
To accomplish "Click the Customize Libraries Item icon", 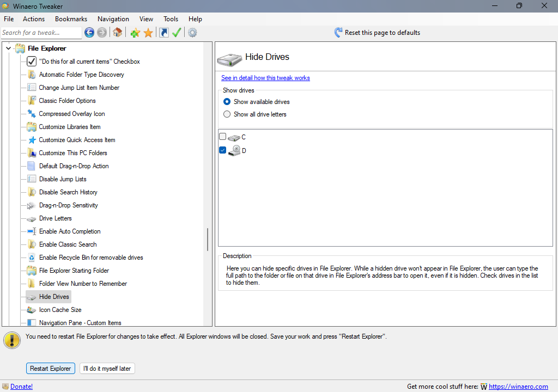I will pyautogui.click(x=32, y=127).
